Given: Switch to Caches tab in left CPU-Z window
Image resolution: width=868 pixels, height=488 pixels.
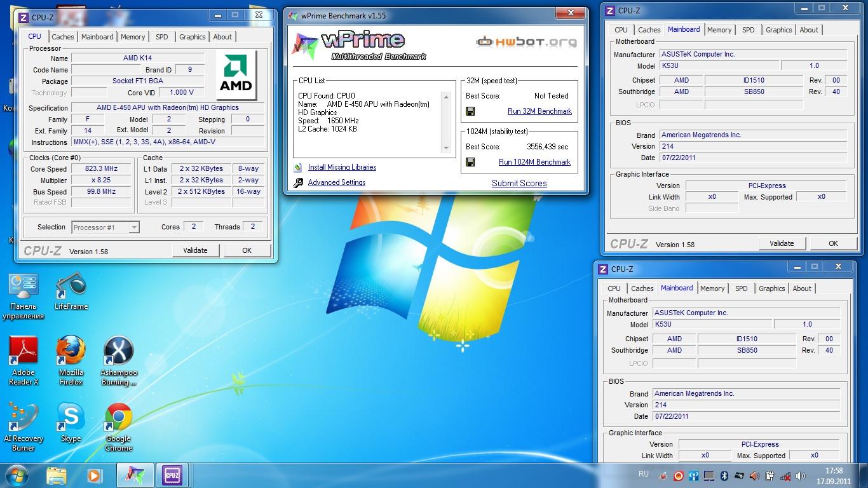Looking at the screenshot, I should tap(63, 37).
